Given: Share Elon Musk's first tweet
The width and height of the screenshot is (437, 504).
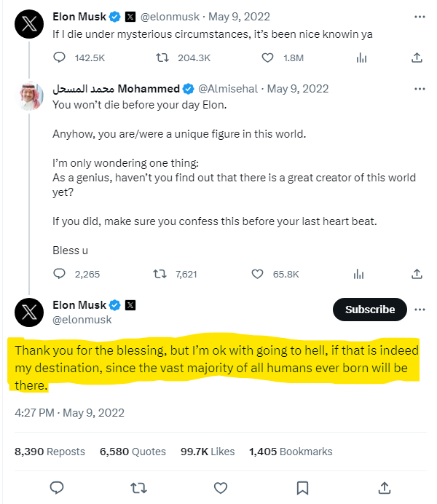Looking at the screenshot, I should [x=417, y=58].
